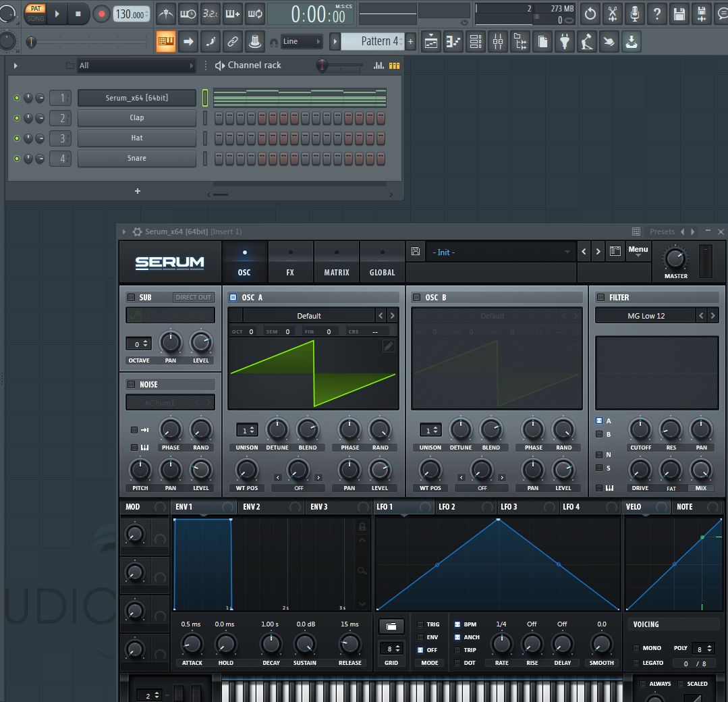
Task: Click the Serum plugin gear settings icon
Action: (x=137, y=232)
